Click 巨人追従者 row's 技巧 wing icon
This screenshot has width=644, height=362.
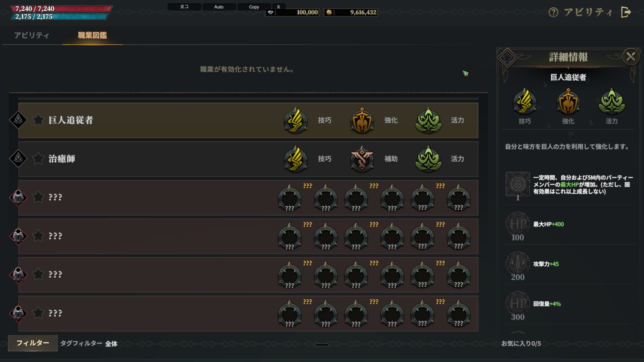click(296, 120)
